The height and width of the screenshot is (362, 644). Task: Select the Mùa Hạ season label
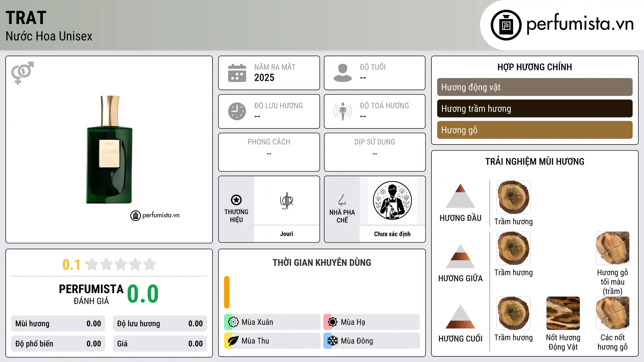pyautogui.click(x=353, y=322)
